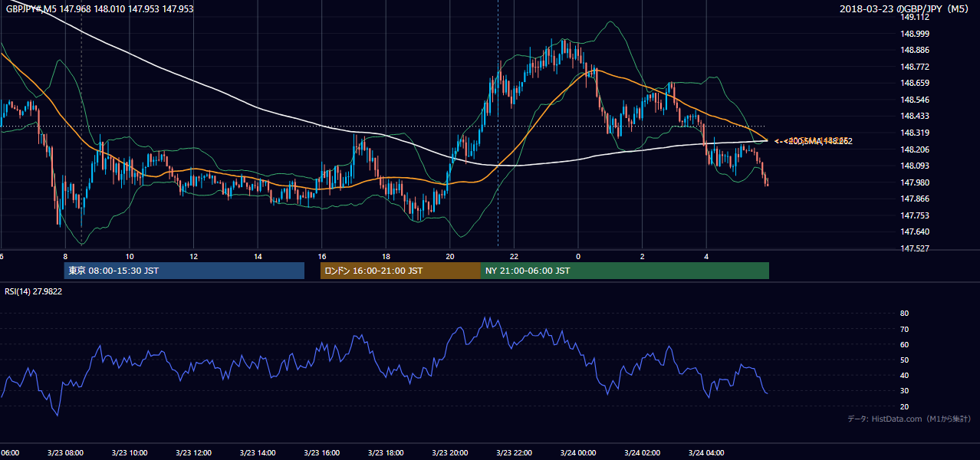Click hour tick 16 under the price chart
980x460 pixels.
click(x=322, y=256)
